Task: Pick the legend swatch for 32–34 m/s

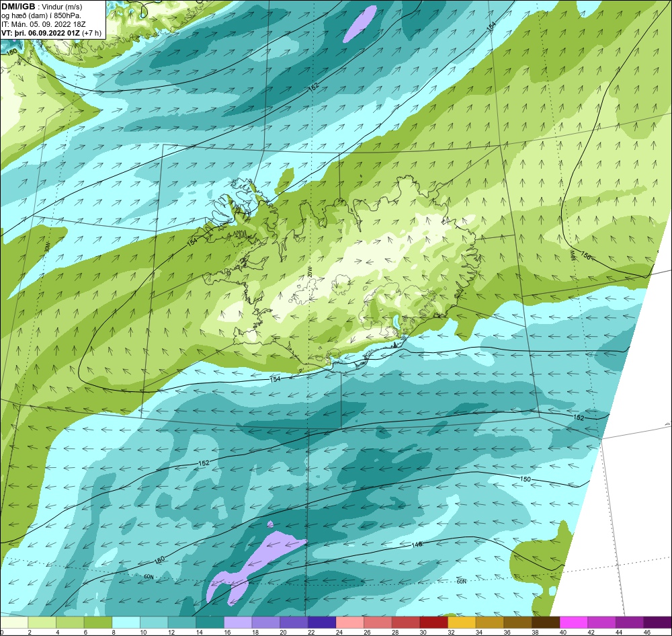Action: tap(462, 623)
